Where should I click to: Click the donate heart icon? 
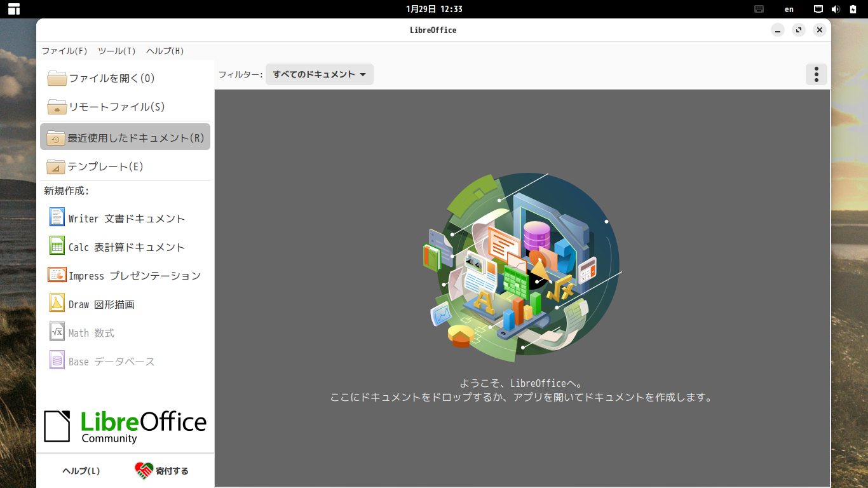[x=144, y=471]
